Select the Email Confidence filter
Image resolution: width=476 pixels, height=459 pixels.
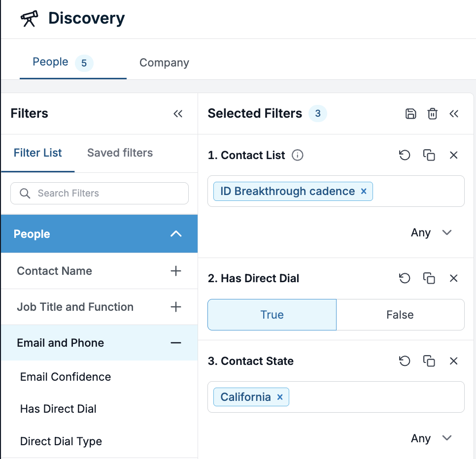pos(66,377)
